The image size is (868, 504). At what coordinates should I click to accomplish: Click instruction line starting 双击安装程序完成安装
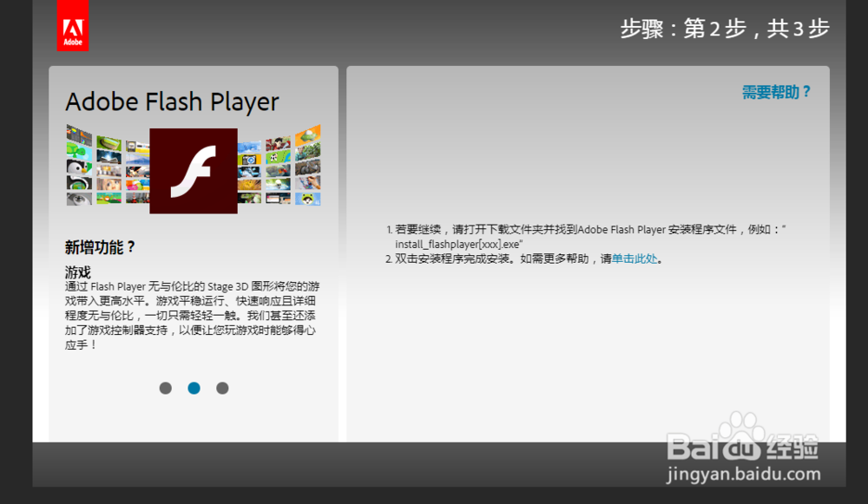pos(525,259)
